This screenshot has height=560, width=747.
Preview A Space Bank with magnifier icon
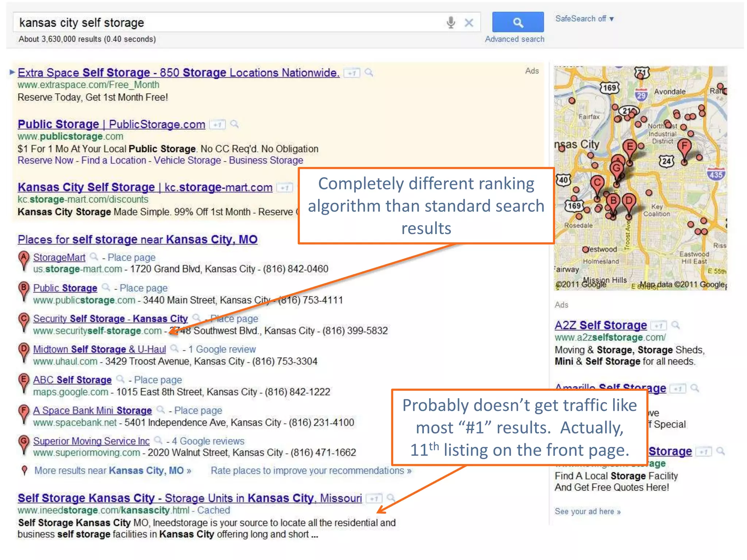(x=160, y=410)
